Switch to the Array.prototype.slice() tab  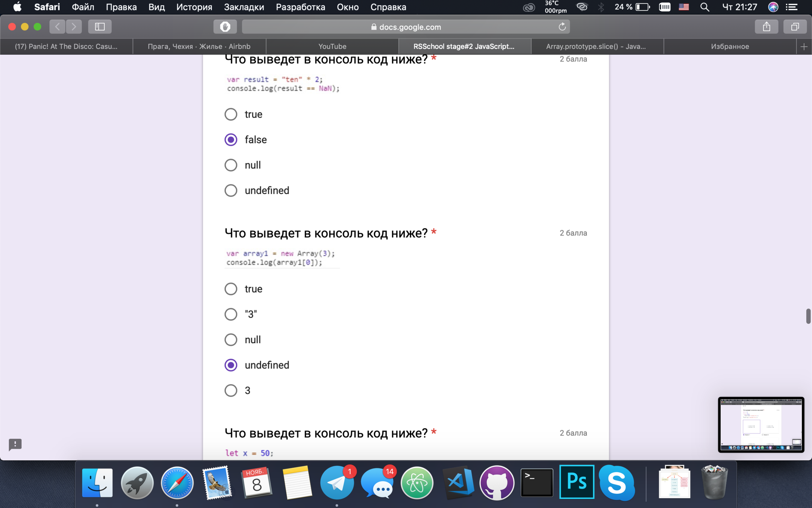coord(595,47)
